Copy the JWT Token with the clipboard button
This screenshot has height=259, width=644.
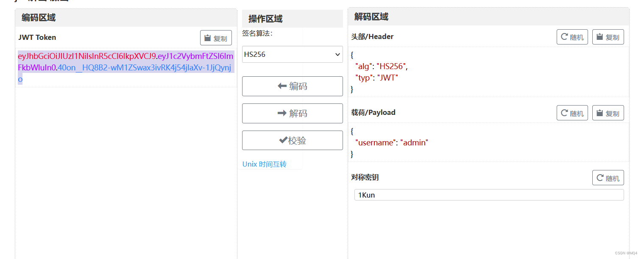pos(216,38)
